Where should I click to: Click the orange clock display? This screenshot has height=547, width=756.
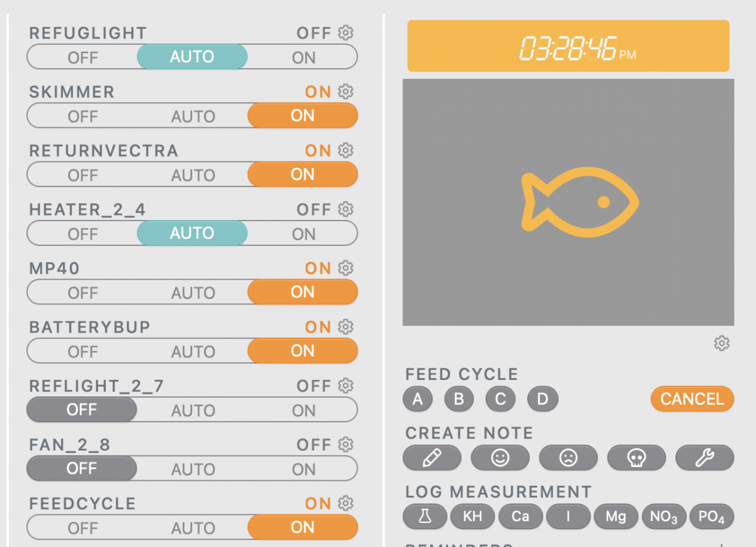tap(568, 46)
